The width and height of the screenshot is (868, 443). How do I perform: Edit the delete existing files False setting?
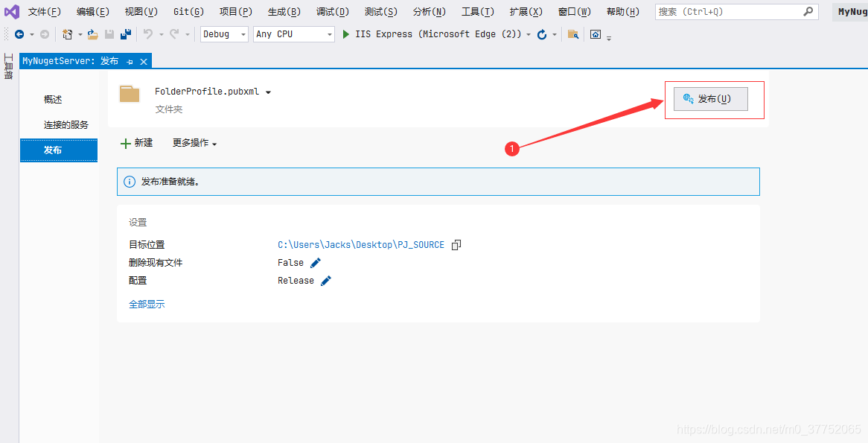pos(316,263)
